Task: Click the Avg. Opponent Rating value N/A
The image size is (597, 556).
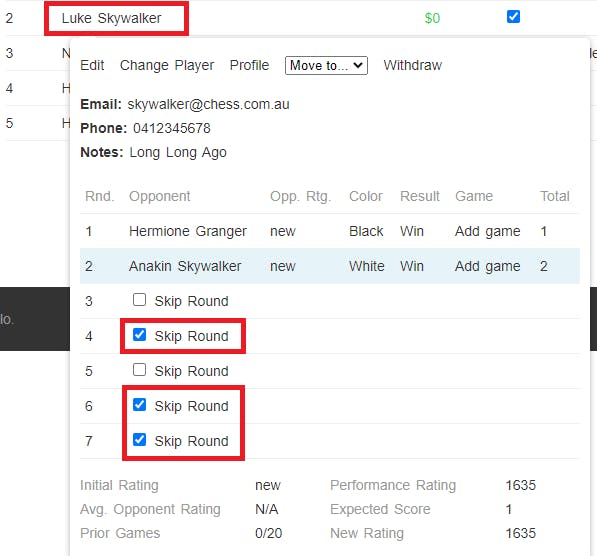Action: pyautogui.click(x=267, y=509)
